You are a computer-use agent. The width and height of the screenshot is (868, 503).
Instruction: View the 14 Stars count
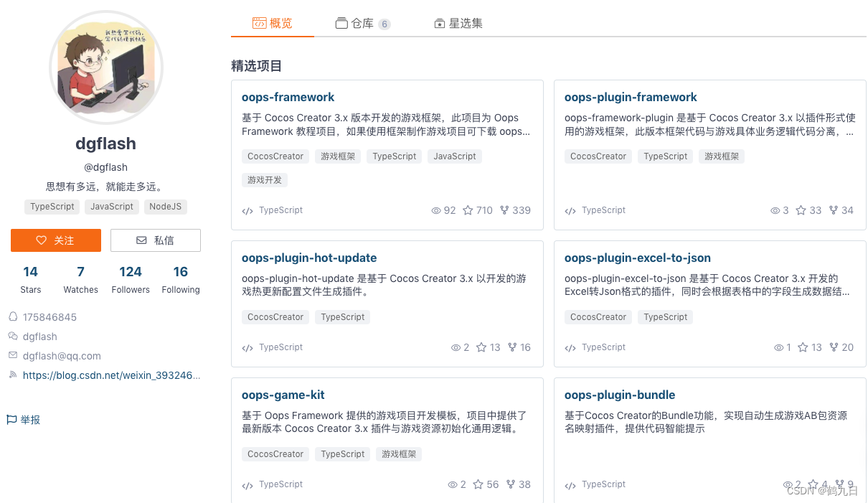tap(30, 279)
